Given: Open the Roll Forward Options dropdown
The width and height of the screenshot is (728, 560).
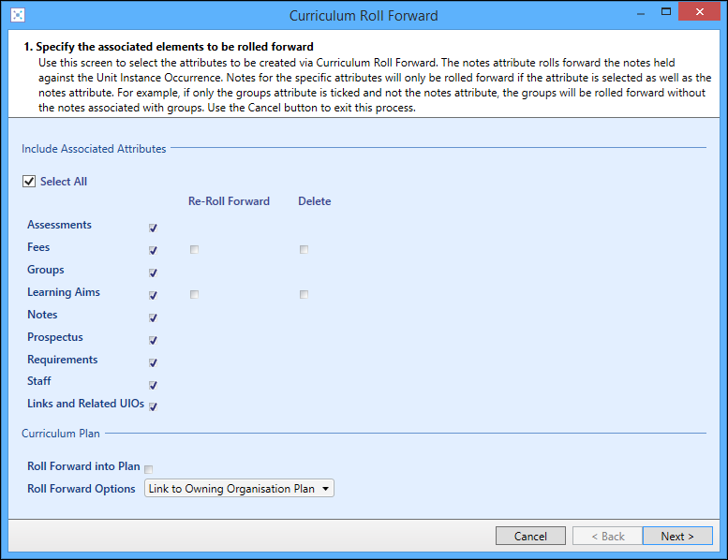Looking at the screenshot, I should 239,489.
